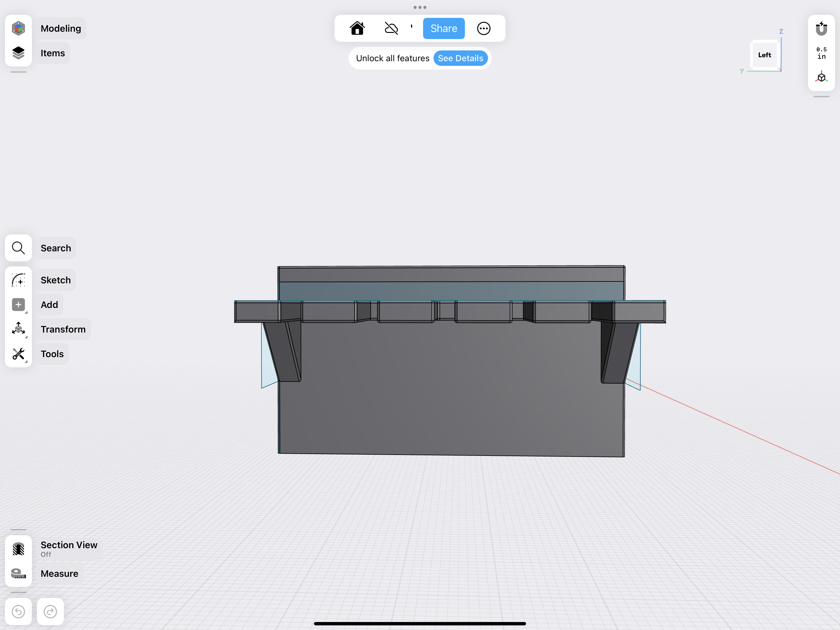Image resolution: width=840 pixels, height=630 pixels.
Task: Expand the Tools wrench icon
Action: (18, 353)
